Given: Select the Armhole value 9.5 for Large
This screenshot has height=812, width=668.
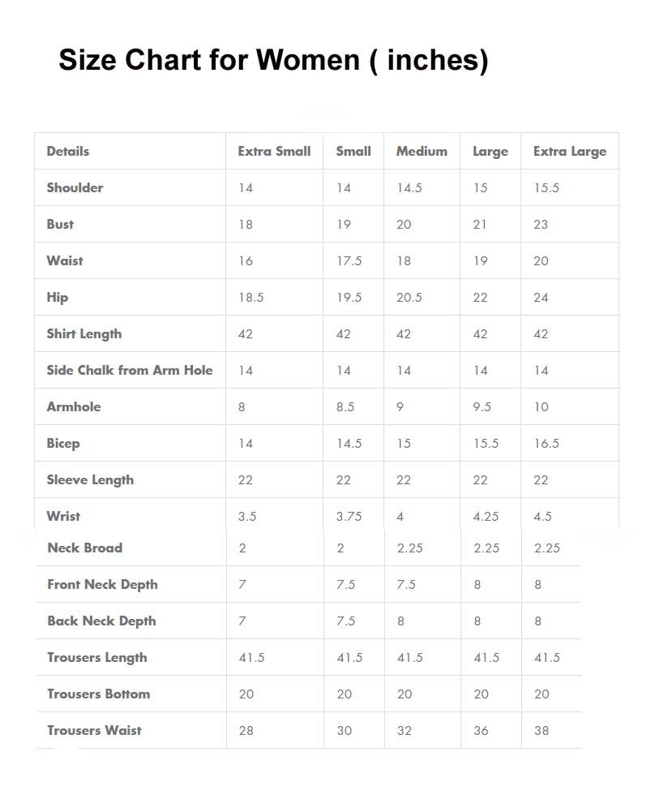Looking at the screenshot, I should tap(482, 407).
